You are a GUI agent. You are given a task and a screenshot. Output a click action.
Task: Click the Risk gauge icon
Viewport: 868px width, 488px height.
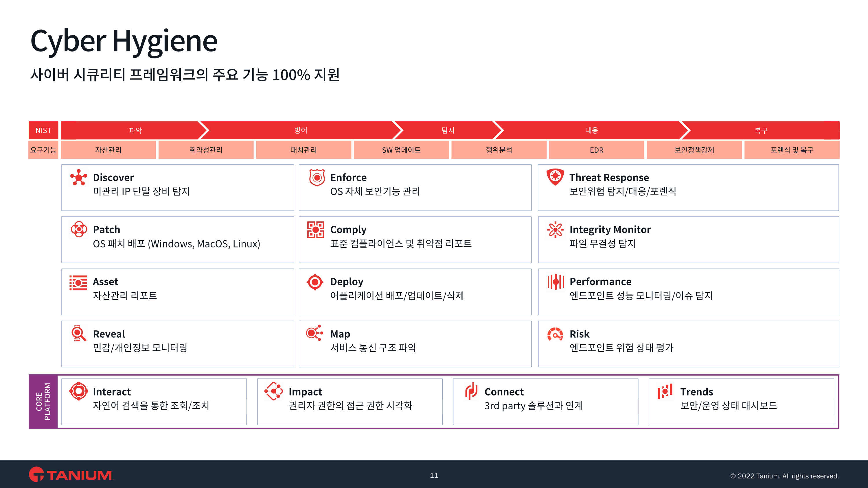[555, 334]
